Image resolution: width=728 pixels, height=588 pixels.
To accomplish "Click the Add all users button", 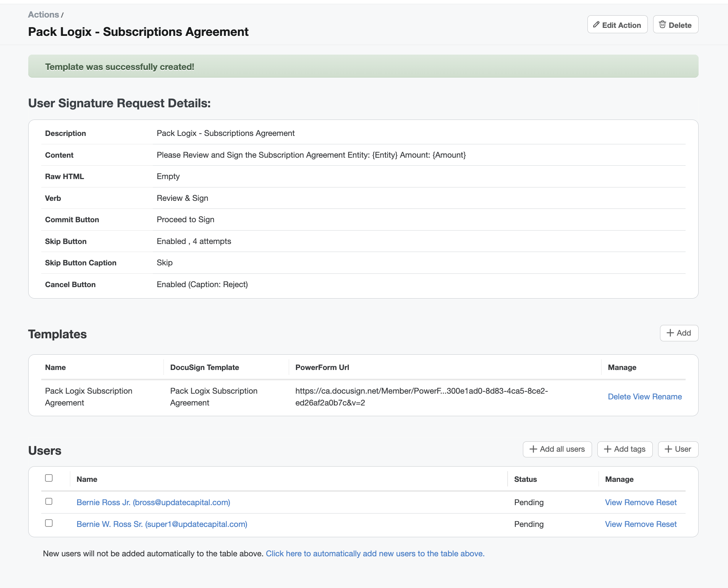I will point(557,449).
